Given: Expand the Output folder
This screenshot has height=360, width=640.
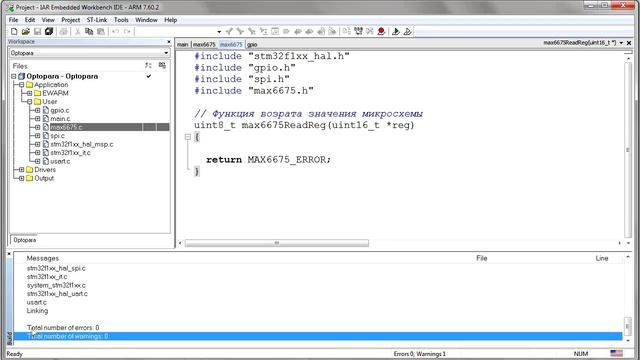Looking at the screenshot, I should 22,178.
